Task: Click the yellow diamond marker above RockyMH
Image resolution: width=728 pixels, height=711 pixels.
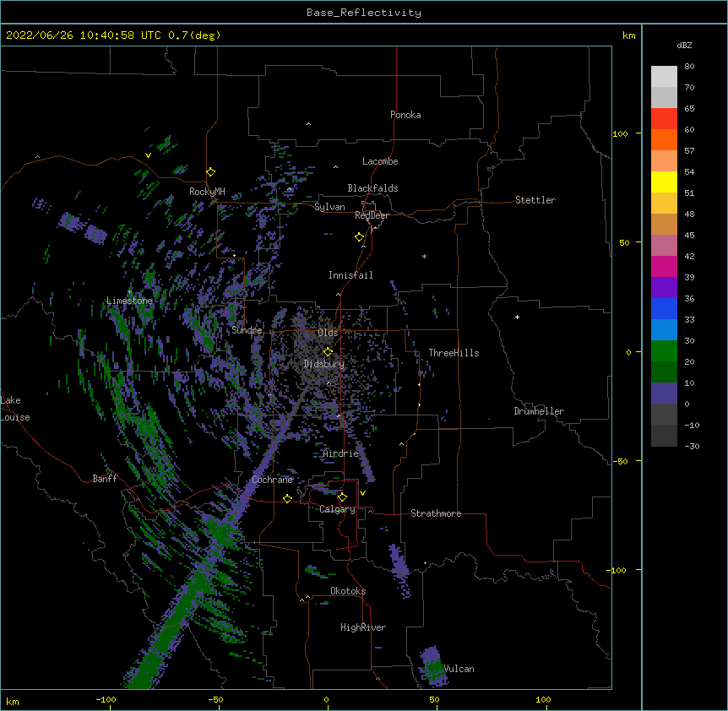Action: [211, 172]
